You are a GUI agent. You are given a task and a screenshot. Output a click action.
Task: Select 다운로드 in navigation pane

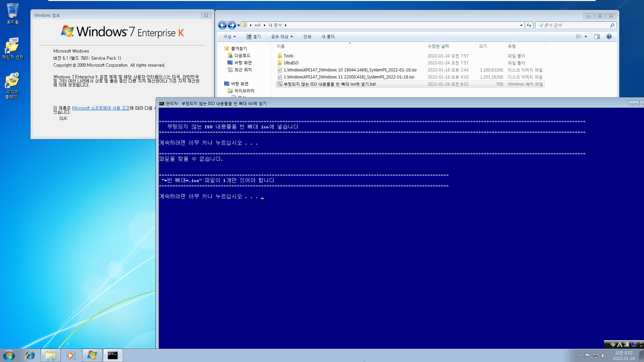pos(239,56)
